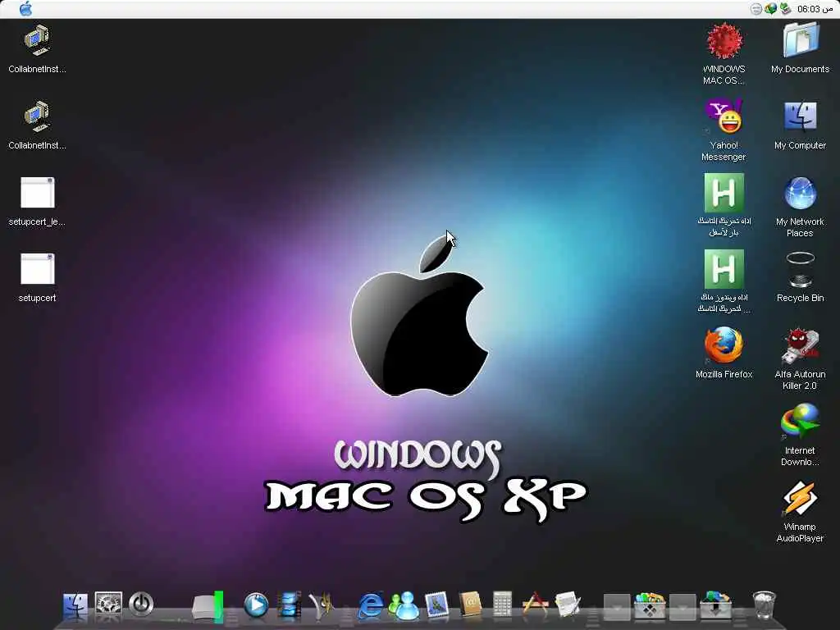840x630 pixels.
Task: Launch the blue play media player in the dock
Action: pos(256,605)
